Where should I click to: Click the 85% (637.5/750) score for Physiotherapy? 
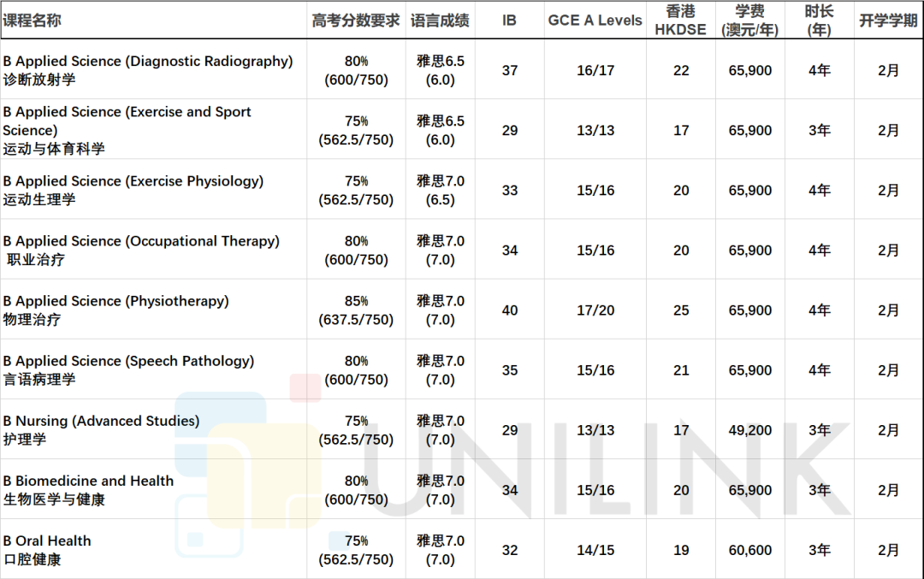[356, 310]
